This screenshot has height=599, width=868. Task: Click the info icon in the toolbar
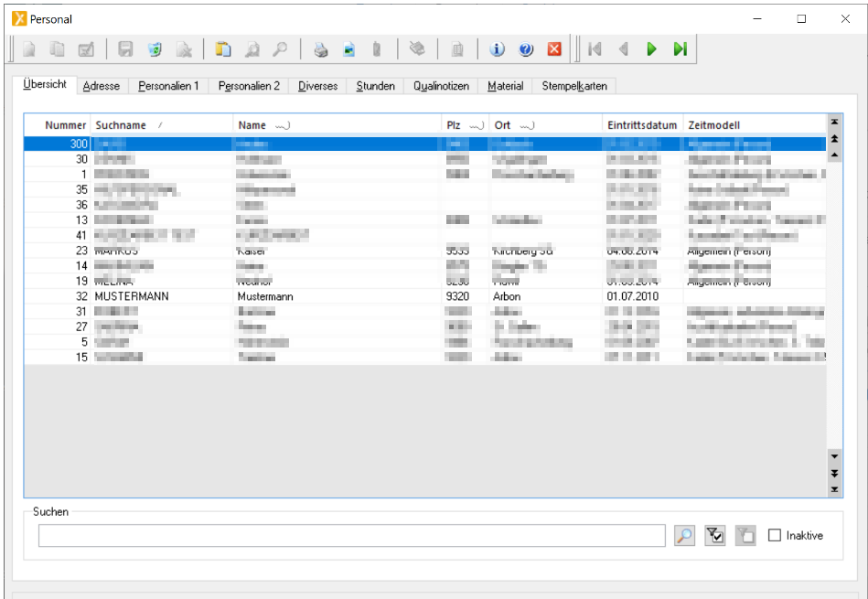click(x=498, y=49)
